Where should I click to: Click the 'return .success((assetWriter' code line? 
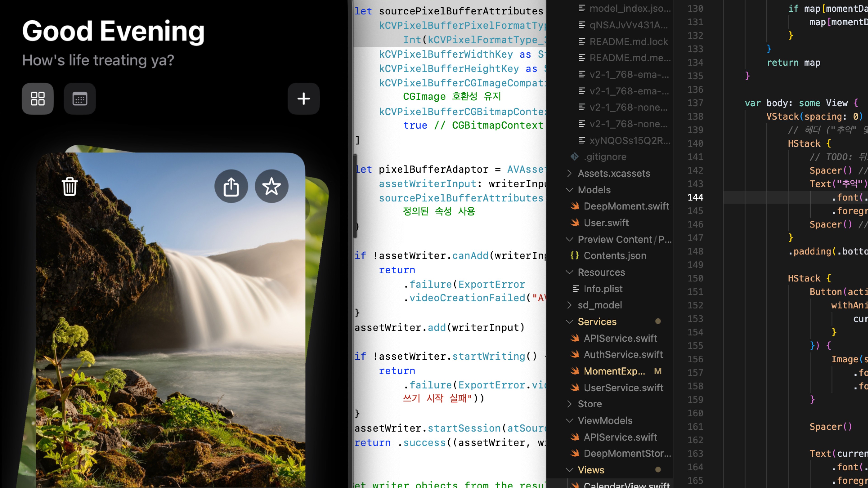coord(451,443)
